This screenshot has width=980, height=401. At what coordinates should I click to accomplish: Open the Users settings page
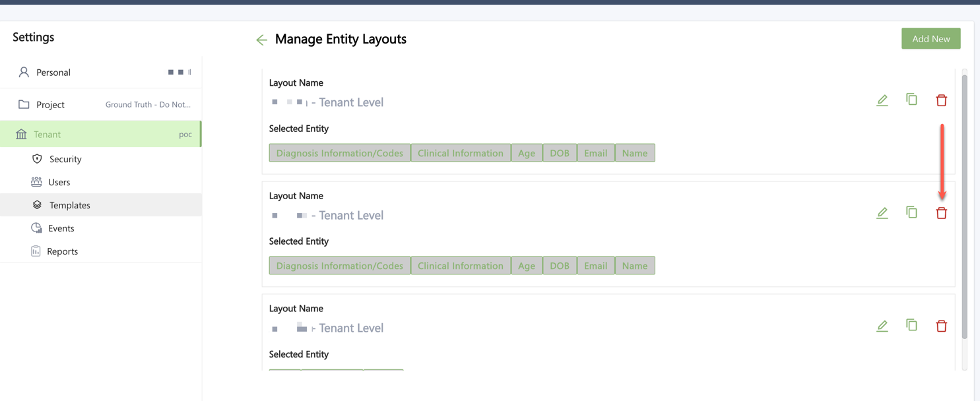[x=59, y=182]
